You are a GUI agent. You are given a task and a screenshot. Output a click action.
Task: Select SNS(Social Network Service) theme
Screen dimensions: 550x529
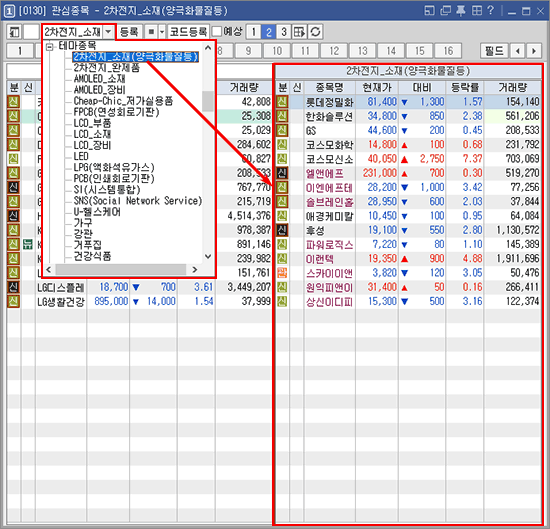pyautogui.click(x=138, y=201)
